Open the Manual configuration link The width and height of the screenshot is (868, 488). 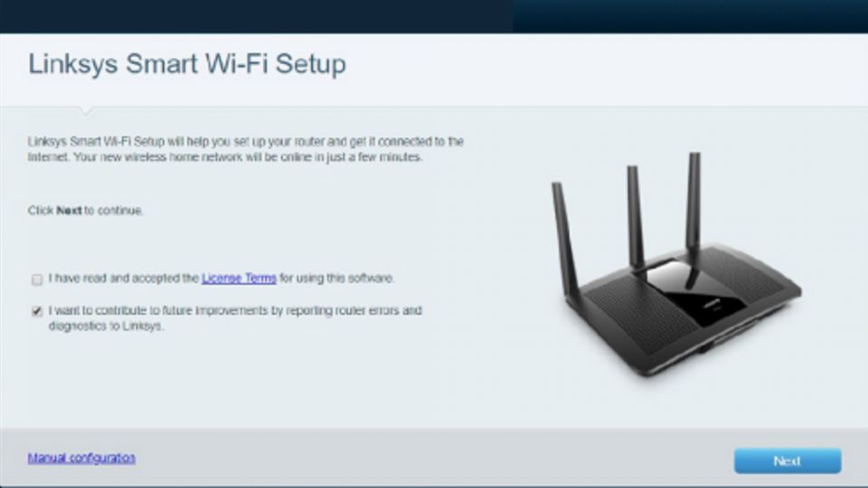point(81,458)
